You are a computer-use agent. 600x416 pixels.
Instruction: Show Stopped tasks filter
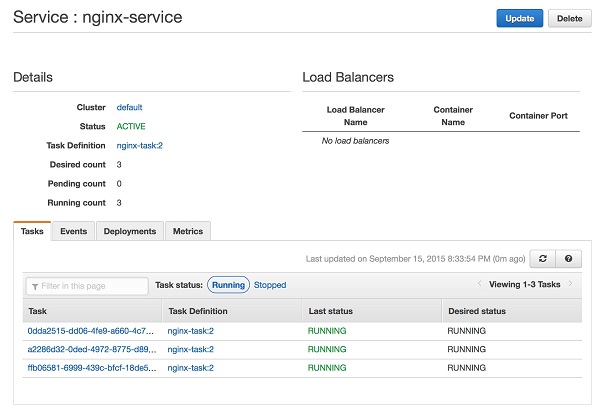click(x=270, y=285)
